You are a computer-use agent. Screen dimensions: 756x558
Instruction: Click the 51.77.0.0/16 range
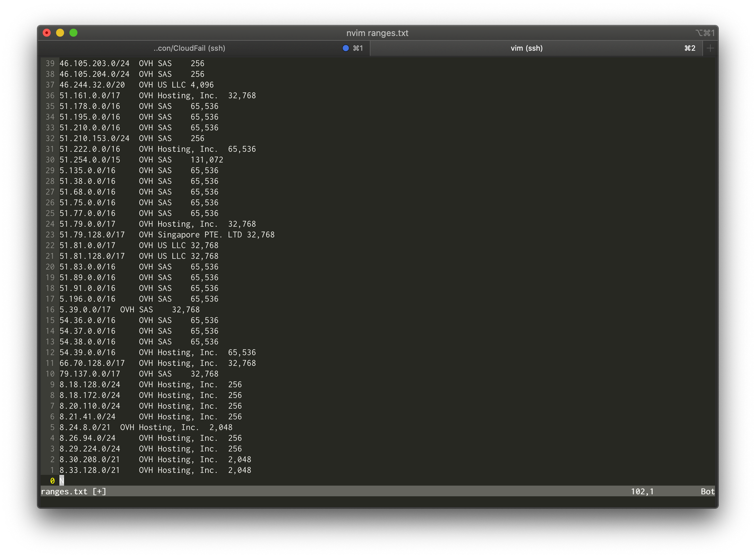pyautogui.click(x=87, y=213)
